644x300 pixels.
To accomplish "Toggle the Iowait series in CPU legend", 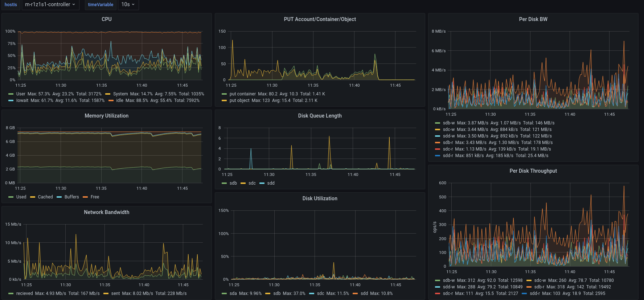I will point(22,100).
